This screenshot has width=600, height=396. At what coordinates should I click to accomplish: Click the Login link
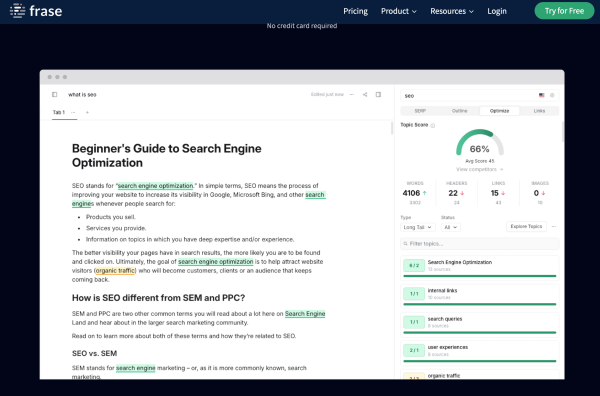[497, 11]
